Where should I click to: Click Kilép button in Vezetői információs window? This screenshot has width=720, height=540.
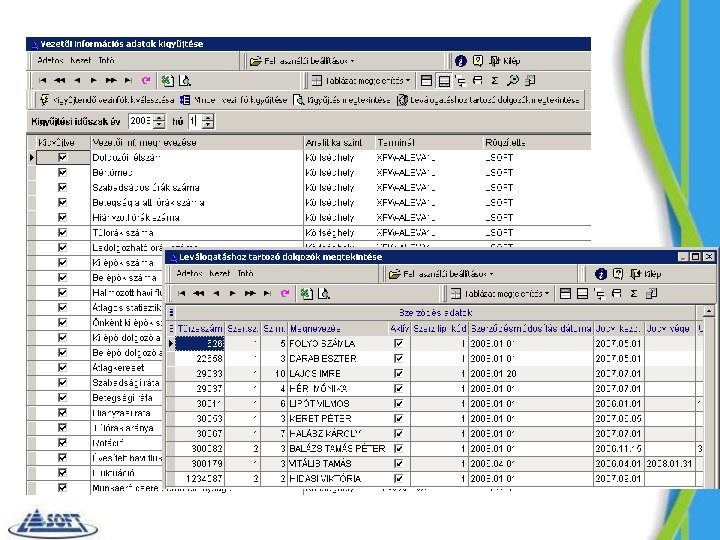(505, 61)
